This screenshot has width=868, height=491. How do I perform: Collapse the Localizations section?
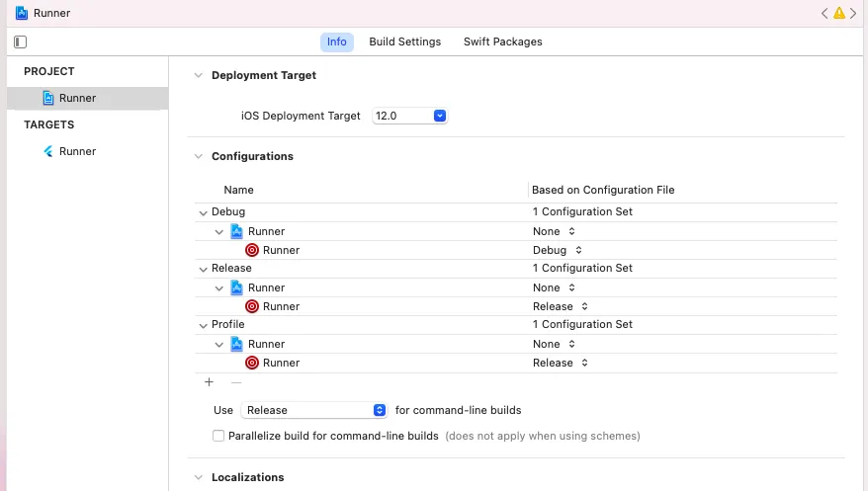(199, 477)
